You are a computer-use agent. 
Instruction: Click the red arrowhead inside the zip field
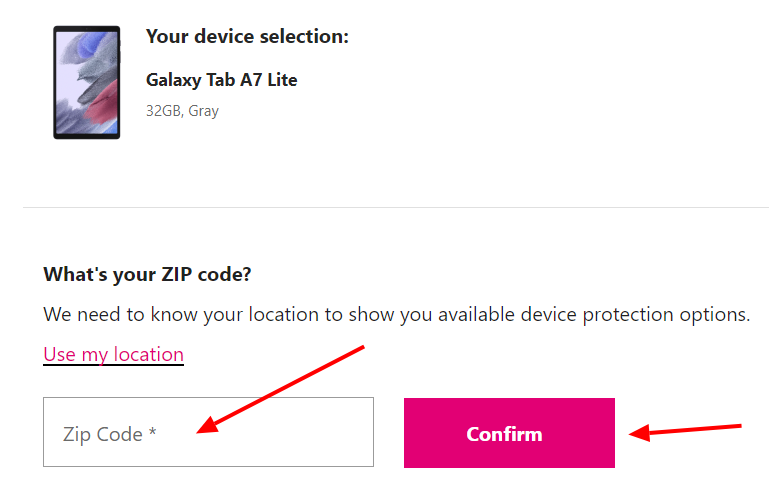tap(207, 425)
